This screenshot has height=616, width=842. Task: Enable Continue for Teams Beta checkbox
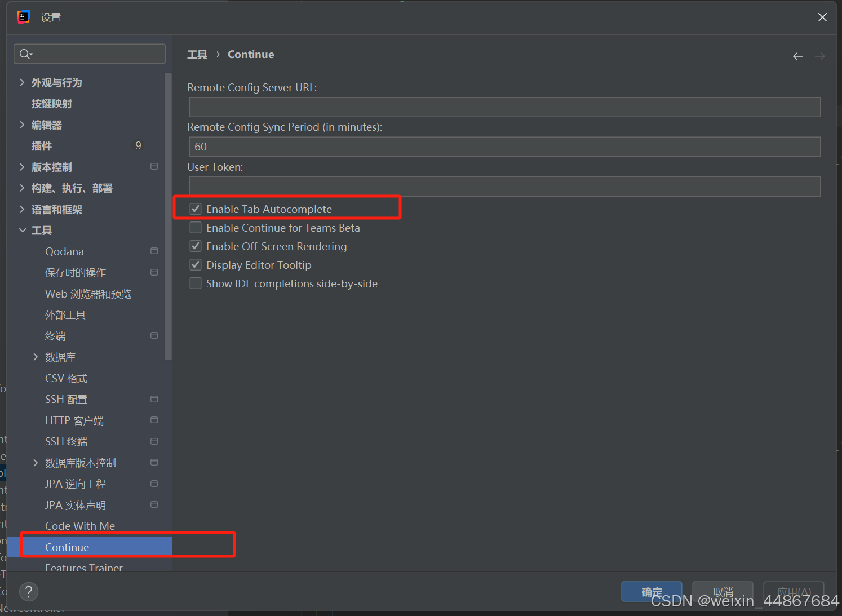coord(196,228)
